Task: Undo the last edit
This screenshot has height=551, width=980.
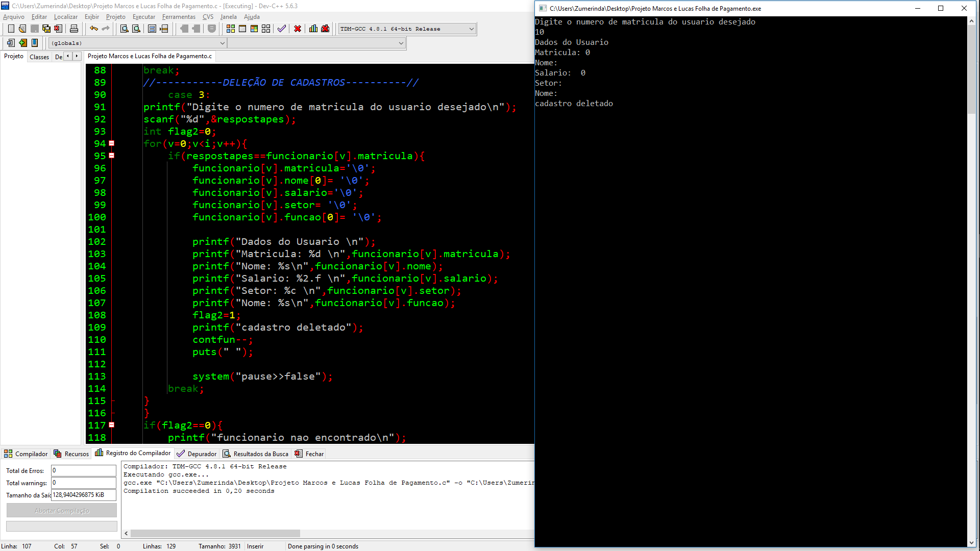Action: coord(94,29)
